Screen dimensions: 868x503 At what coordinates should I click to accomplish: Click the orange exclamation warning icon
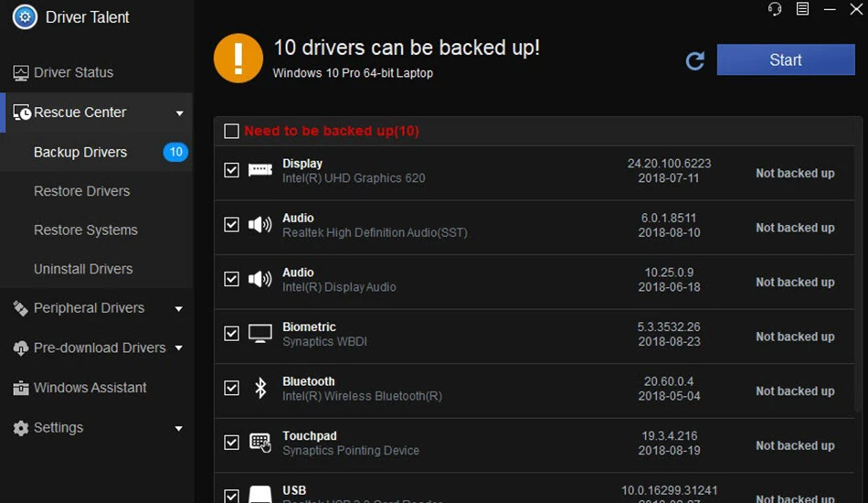pos(238,59)
